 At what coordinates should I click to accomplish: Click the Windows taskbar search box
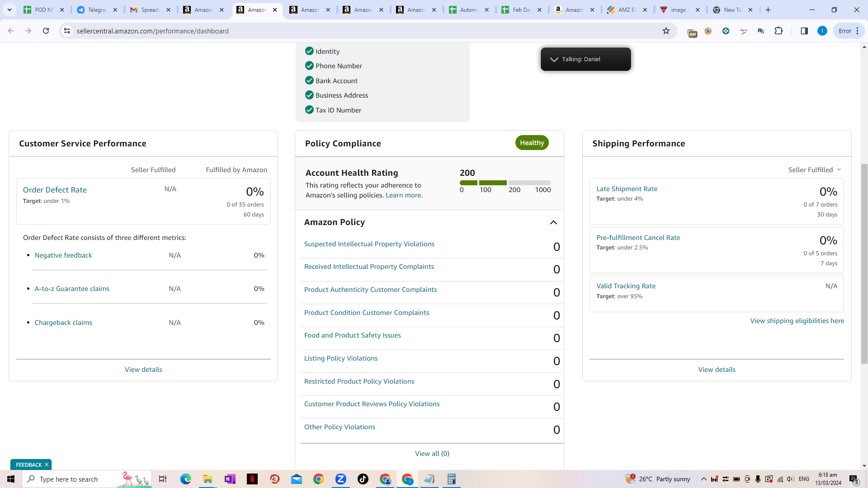point(87,479)
